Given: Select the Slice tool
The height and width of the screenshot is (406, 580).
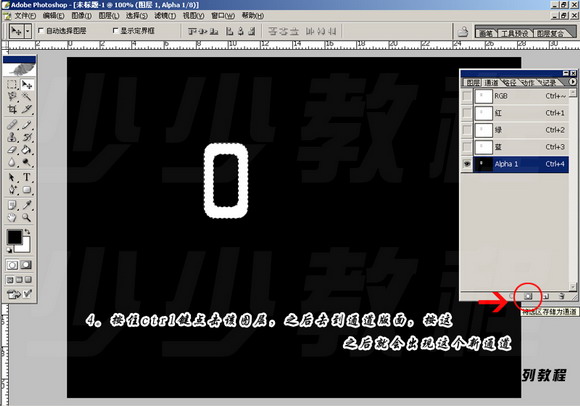Looking at the screenshot, I should 27,109.
